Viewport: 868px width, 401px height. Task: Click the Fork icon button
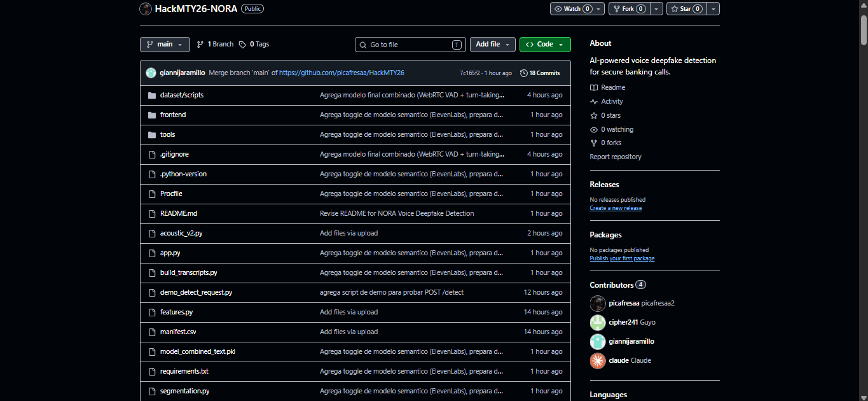[617, 9]
